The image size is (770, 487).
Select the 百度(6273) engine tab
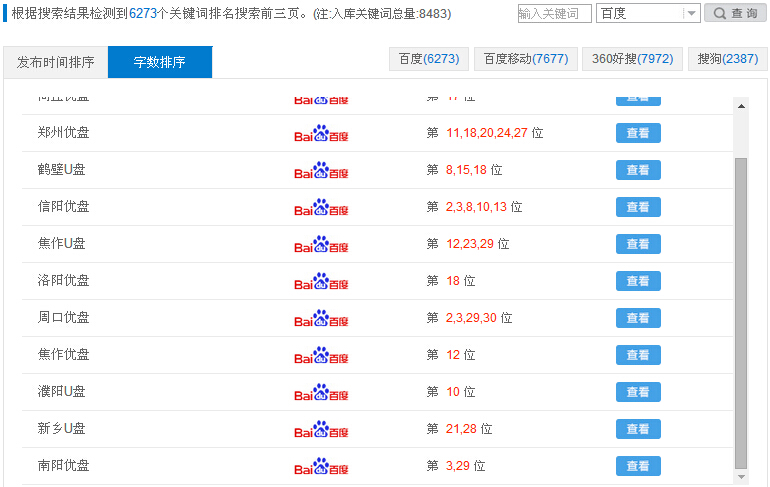click(429, 59)
